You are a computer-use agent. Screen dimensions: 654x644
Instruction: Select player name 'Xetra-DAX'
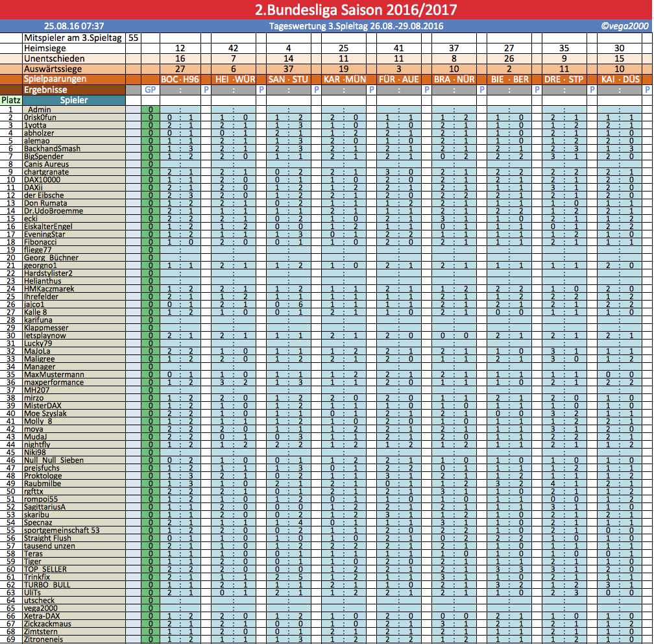click(x=42, y=616)
